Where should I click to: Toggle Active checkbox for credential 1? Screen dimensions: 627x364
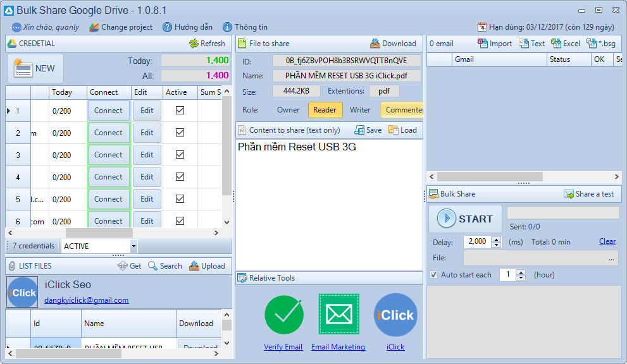point(180,111)
